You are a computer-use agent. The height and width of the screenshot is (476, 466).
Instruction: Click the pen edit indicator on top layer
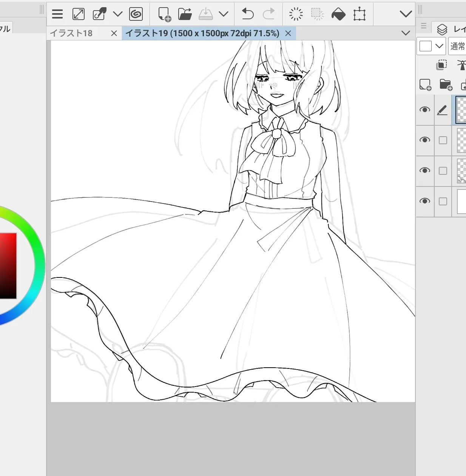click(443, 110)
